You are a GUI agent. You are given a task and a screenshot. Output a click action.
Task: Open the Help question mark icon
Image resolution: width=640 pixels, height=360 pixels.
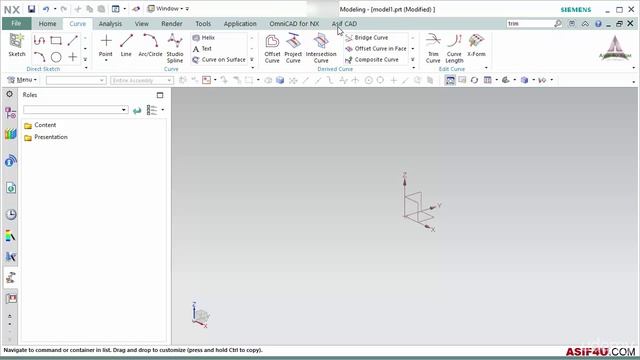point(598,24)
